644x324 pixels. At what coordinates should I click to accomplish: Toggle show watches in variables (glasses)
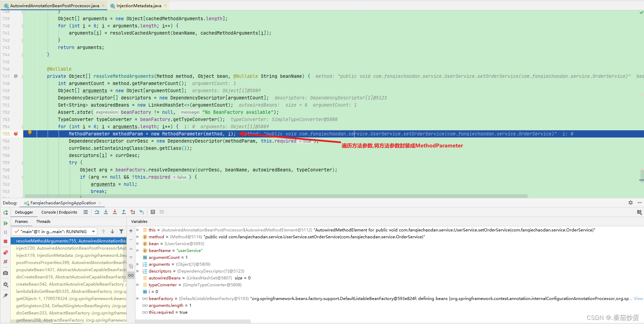point(131,276)
